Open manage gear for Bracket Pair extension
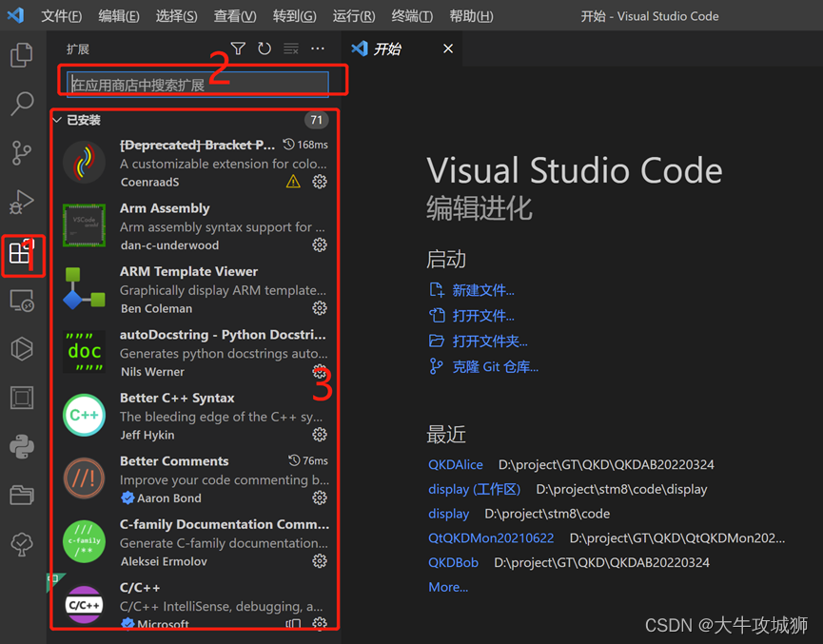The height and width of the screenshot is (644, 823). 320,182
